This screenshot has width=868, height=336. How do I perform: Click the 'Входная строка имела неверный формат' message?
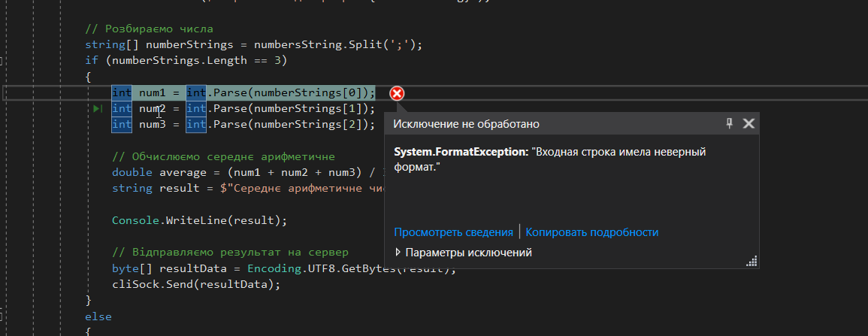coord(549,159)
